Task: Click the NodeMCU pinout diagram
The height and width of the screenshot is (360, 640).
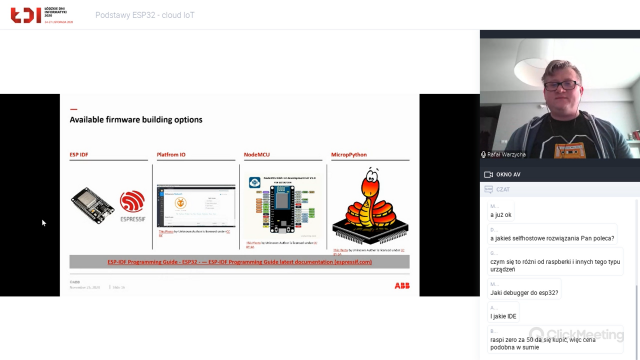Action: tap(283, 207)
